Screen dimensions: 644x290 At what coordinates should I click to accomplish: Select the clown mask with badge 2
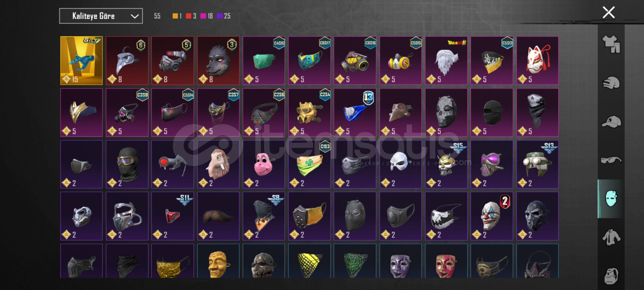pyautogui.click(x=492, y=216)
